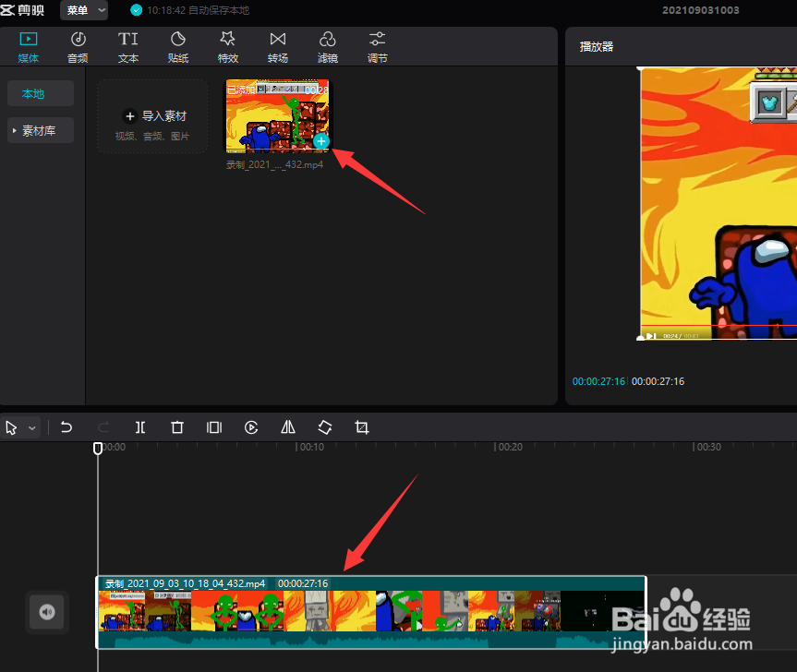This screenshot has height=672, width=797.
Task: Click the project name 202109031003
Action: click(x=700, y=10)
